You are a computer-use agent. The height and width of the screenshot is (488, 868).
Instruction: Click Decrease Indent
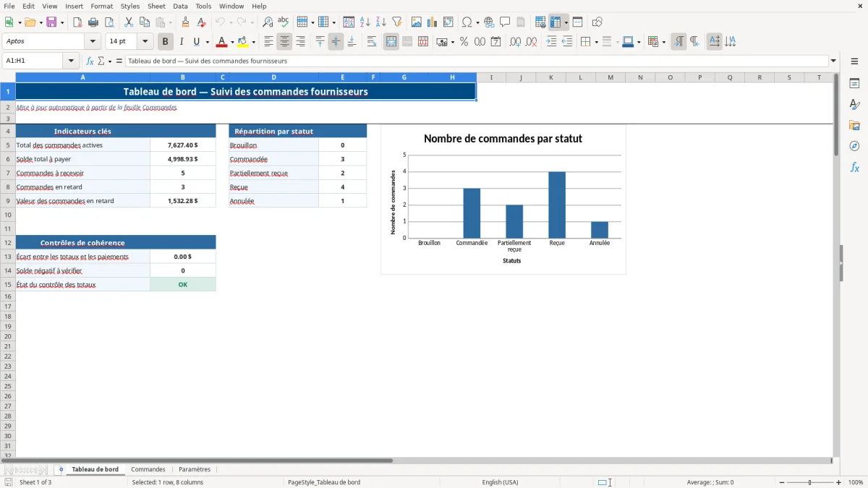(567, 42)
